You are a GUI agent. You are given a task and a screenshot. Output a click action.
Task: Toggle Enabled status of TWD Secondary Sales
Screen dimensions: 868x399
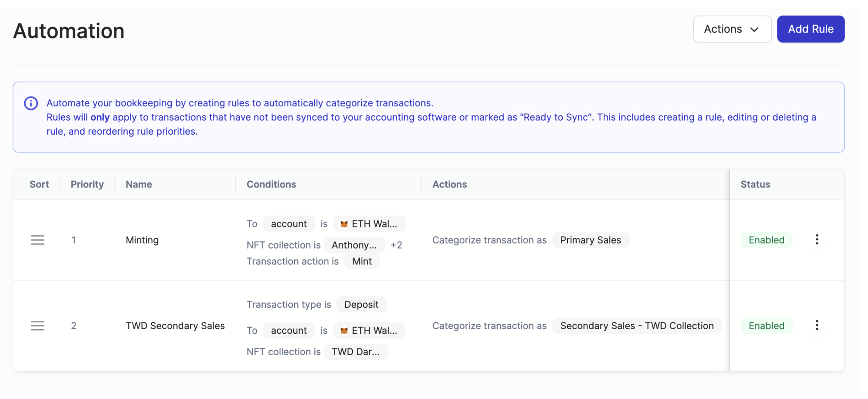[x=766, y=326]
